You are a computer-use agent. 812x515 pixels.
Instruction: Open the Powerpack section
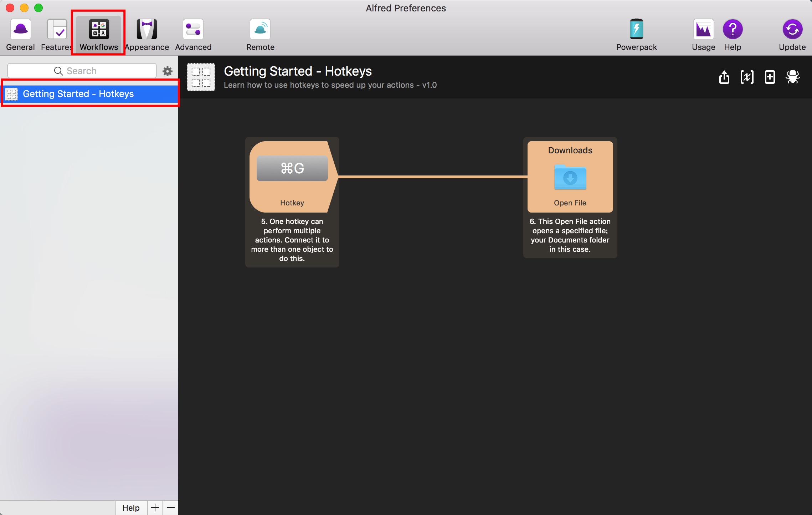click(x=636, y=35)
